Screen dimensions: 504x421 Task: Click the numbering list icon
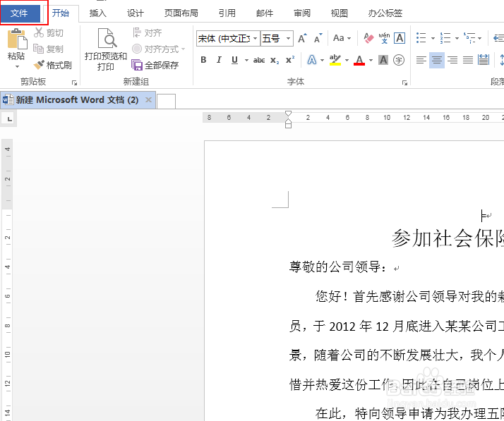pyautogui.click(x=445, y=38)
